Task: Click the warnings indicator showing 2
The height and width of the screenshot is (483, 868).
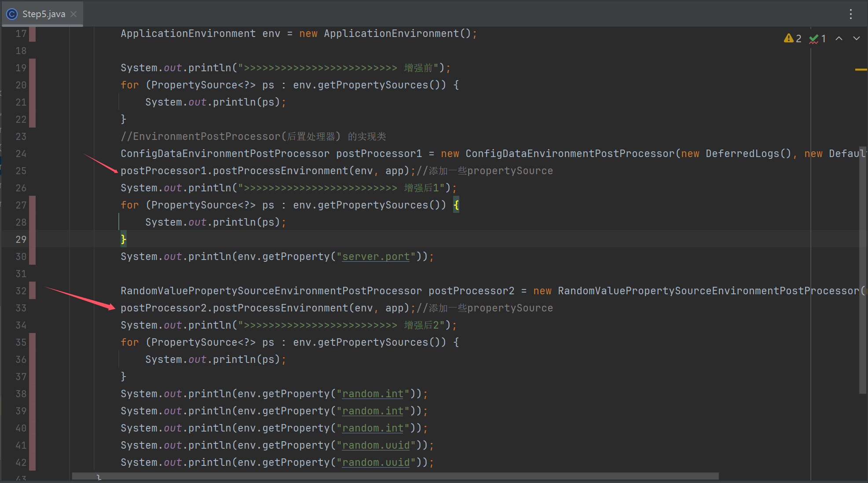Action: coord(793,38)
